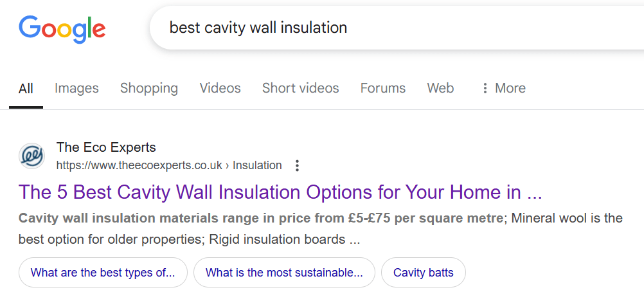Click the theecoexperts.co.uk URL text
This screenshot has width=644, height=301.
point(139,165)
